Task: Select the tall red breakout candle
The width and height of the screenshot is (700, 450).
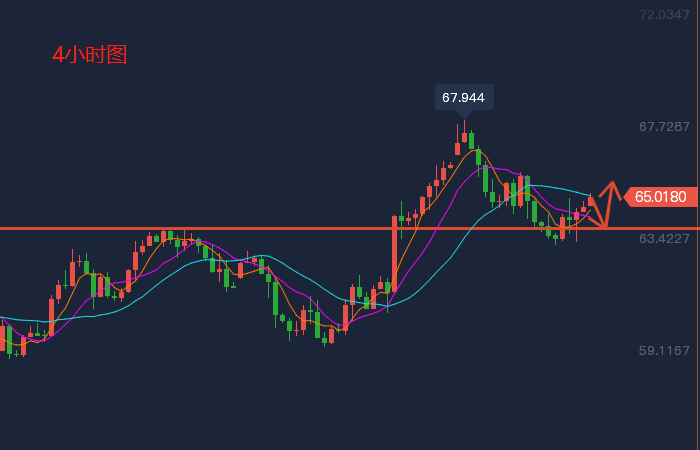Action: pos(394,255)
